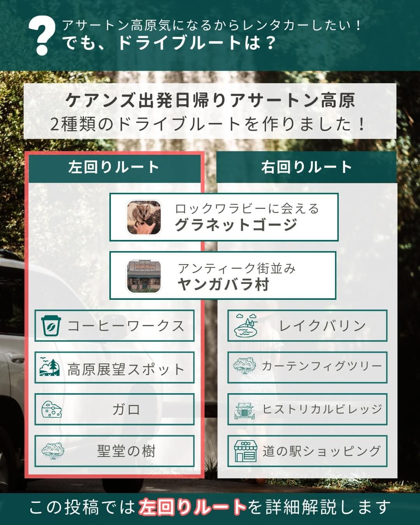Image resolution: width=420 pixels, height=525 pixels.
Task: Click the コーヒーワークス label
Action: pyautogui.click(x=126, y=326)
